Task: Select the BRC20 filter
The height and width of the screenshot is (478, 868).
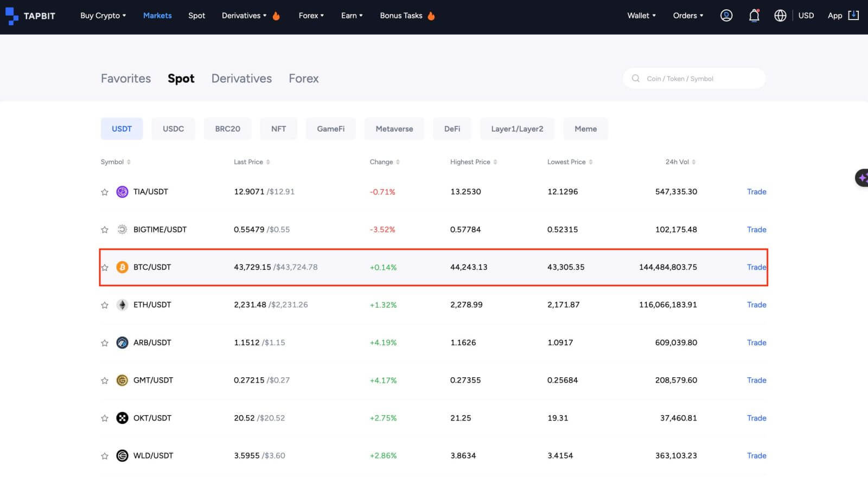Action: pos(228,129)
